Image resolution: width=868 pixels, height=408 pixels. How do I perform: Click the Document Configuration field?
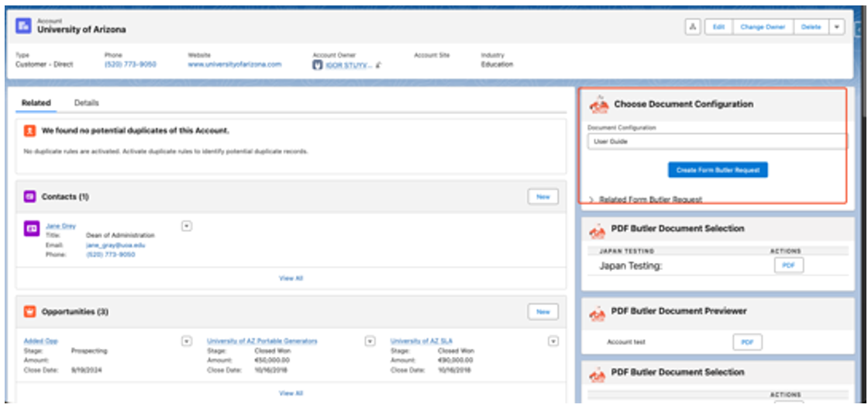click(x=717, y=142)
